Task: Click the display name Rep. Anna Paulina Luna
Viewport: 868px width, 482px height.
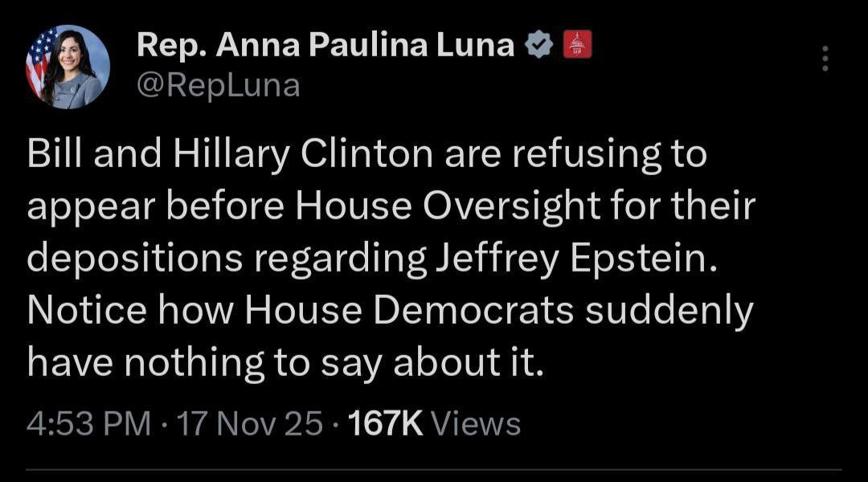Action: [325, 45]
